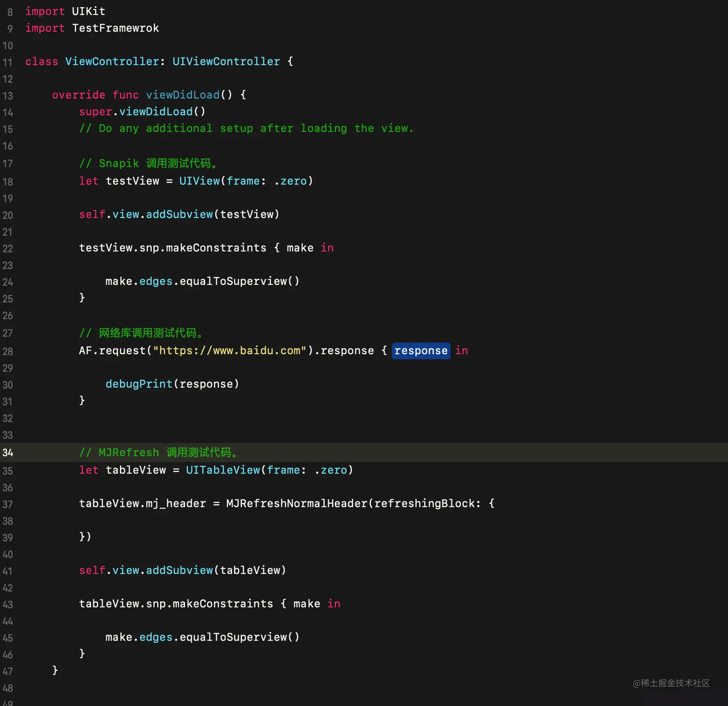Image resolution: width=728 pixels, height=706 pixels.
Task: Click the closing brace on line 47
Action: 55,670
